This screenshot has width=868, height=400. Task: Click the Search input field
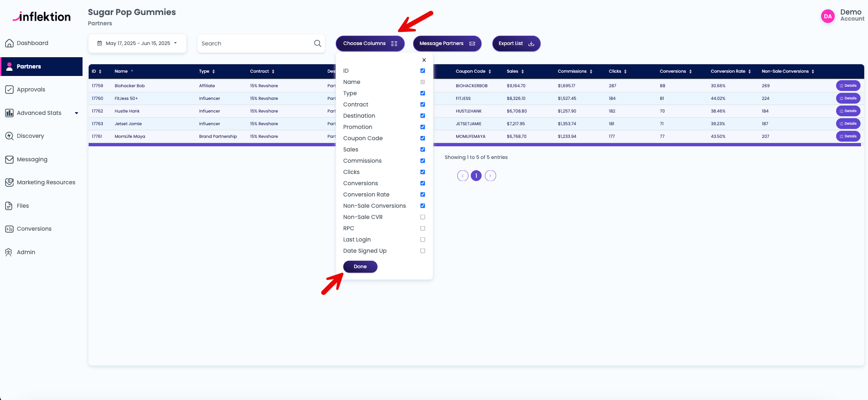pyautogui.click(x=261, y=43)
